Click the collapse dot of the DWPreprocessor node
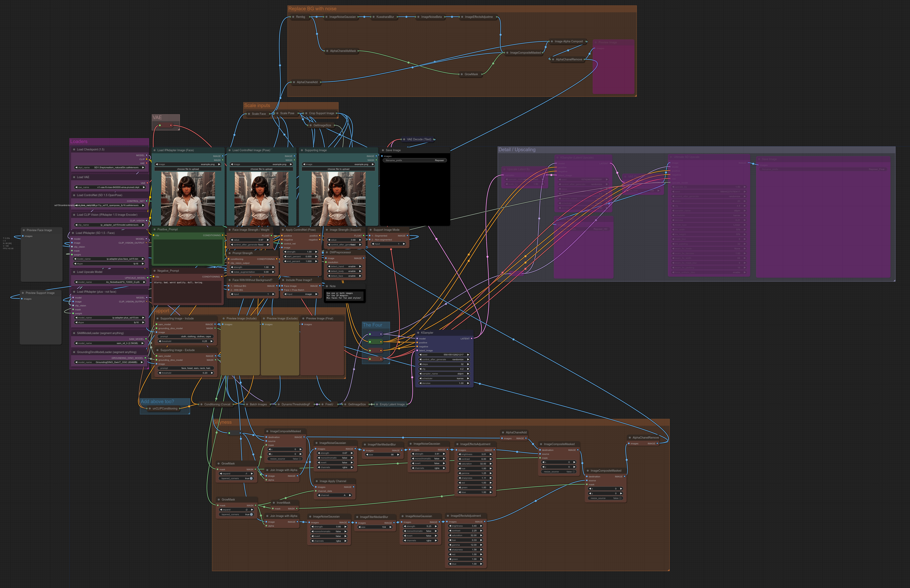910x588 pixels. pos(327,252)
